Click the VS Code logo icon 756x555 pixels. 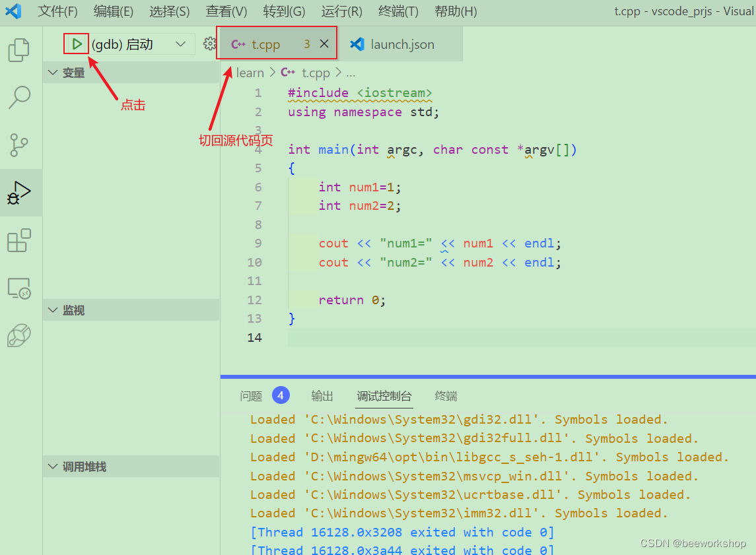click(x=13, y=11)
